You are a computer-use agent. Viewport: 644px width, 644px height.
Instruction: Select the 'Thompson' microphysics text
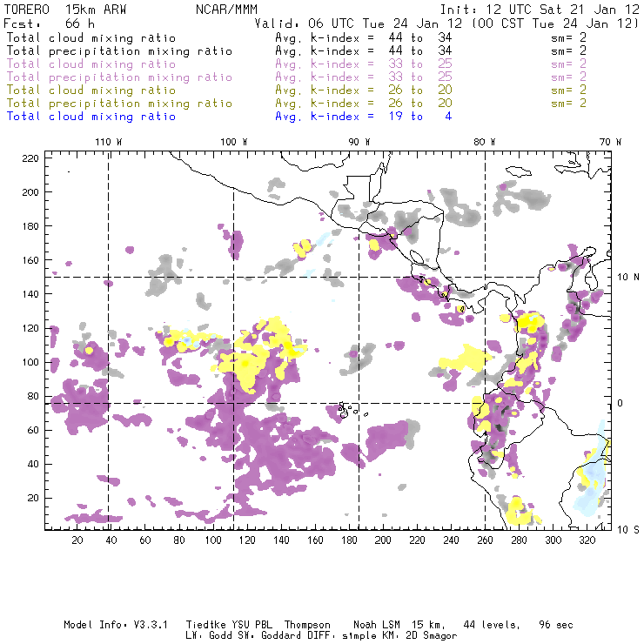[307, 625]
